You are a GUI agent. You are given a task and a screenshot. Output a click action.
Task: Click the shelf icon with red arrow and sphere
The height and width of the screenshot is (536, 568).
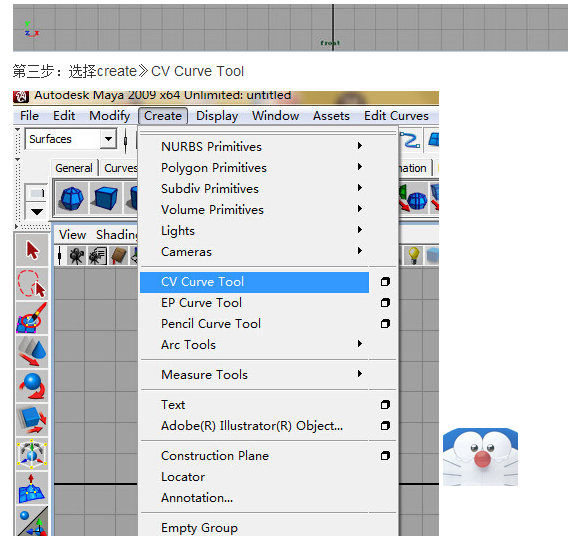[413, 198]
